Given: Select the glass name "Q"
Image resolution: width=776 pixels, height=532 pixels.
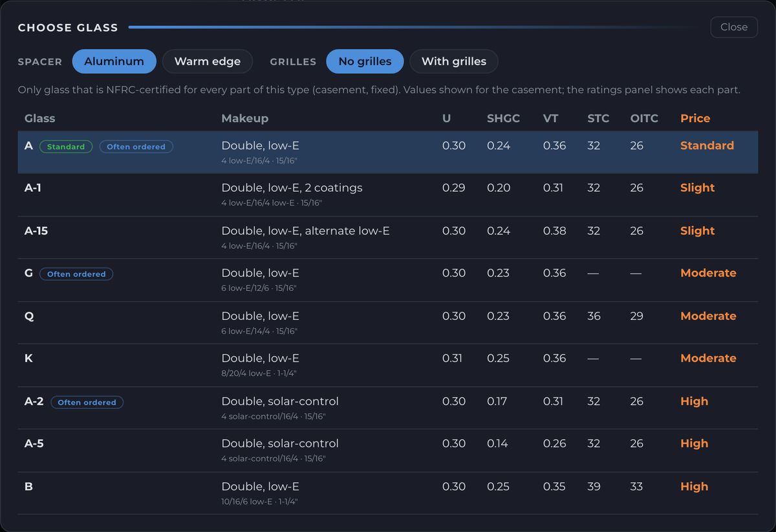Looking at the screenshot, I should (28, 315).
